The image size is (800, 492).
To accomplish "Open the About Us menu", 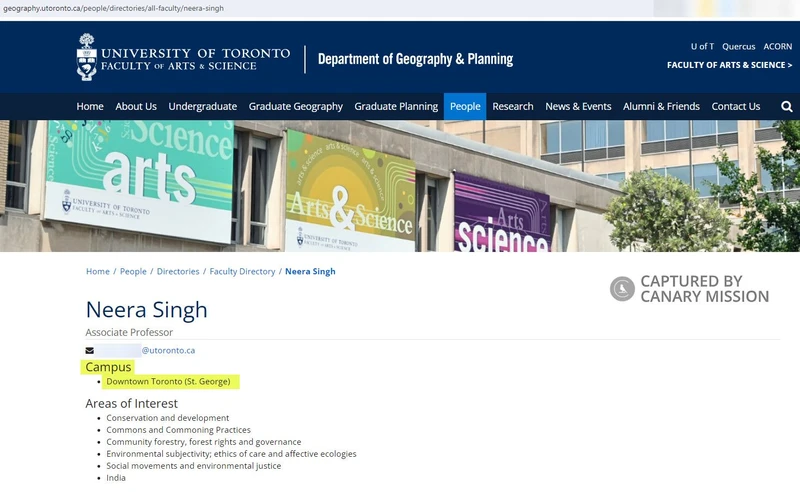I will pyautogui.click(x=136, y=106).
